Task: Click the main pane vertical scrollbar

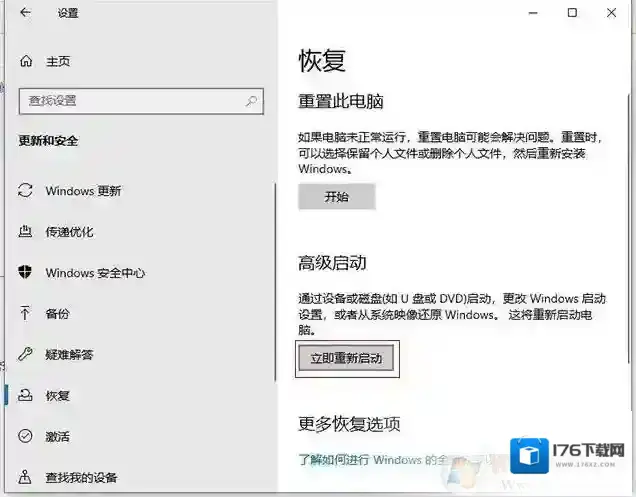Action: [629, 227]
